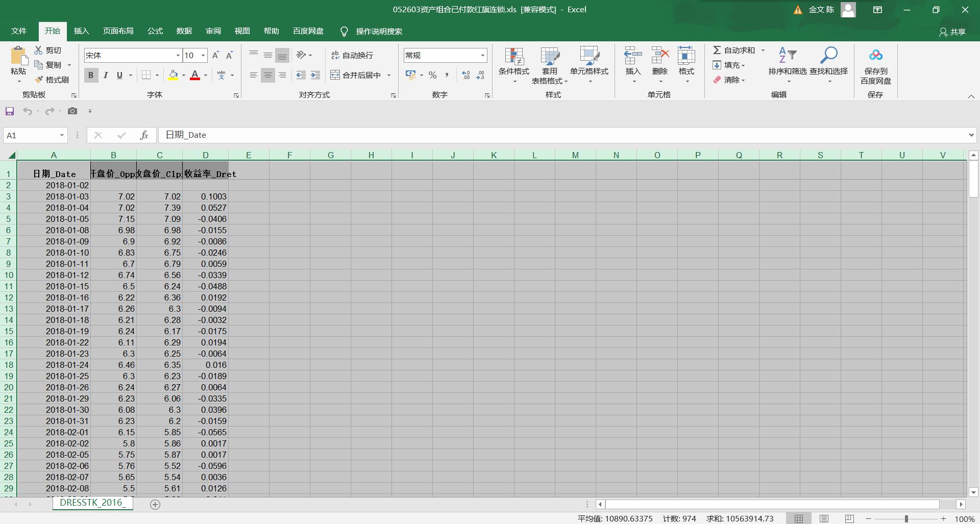
Task: Click the Tell Me search (操作说明搜索)
Action: point(371,32)
